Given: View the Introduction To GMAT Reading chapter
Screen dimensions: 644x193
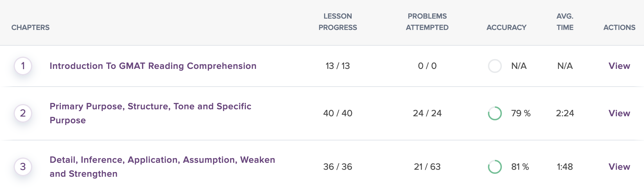Looking at the screenshot, I should click(x=619, y=66).
